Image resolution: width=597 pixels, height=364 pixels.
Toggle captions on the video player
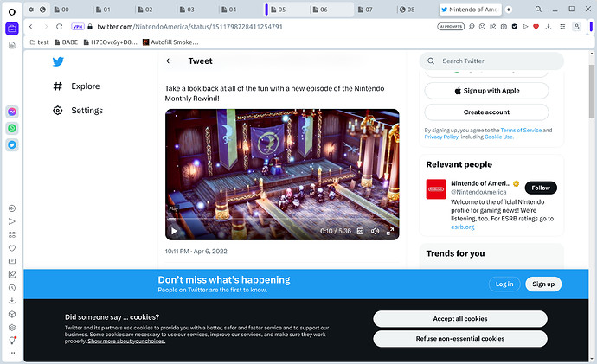click(x=360, y=231)
